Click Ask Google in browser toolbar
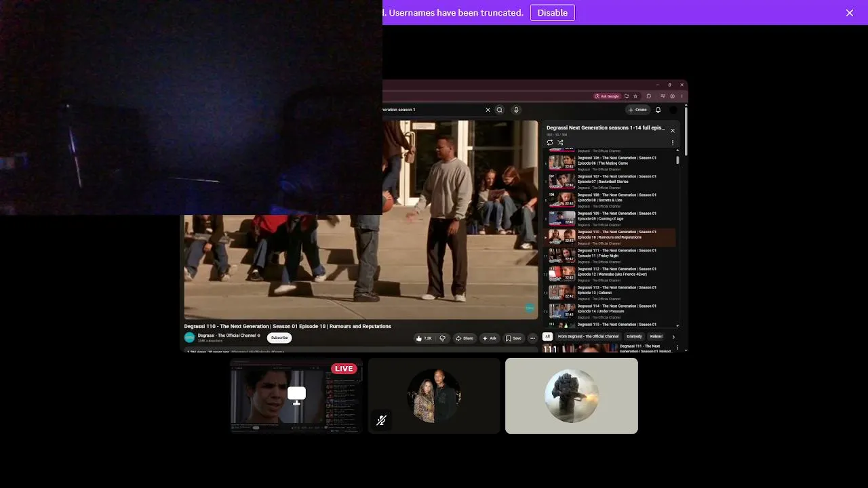 [607, 96]
